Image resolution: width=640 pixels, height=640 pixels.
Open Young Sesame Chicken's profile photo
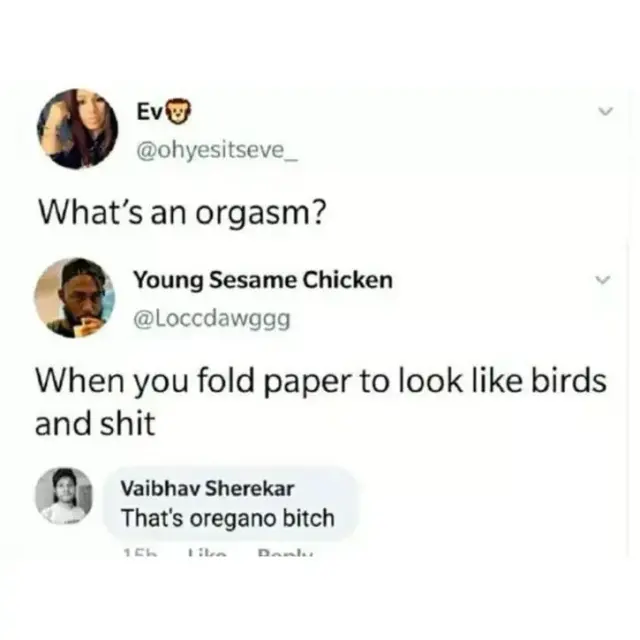click(74, 297)
